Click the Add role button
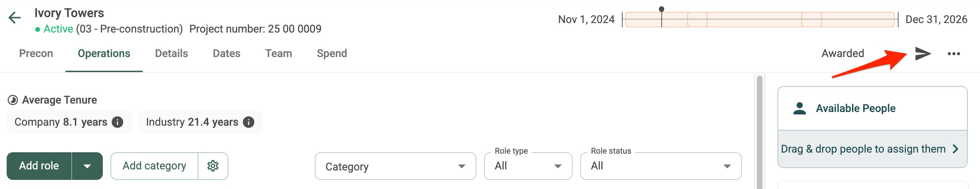The image size is (980, 189). (x=39, y=166)
